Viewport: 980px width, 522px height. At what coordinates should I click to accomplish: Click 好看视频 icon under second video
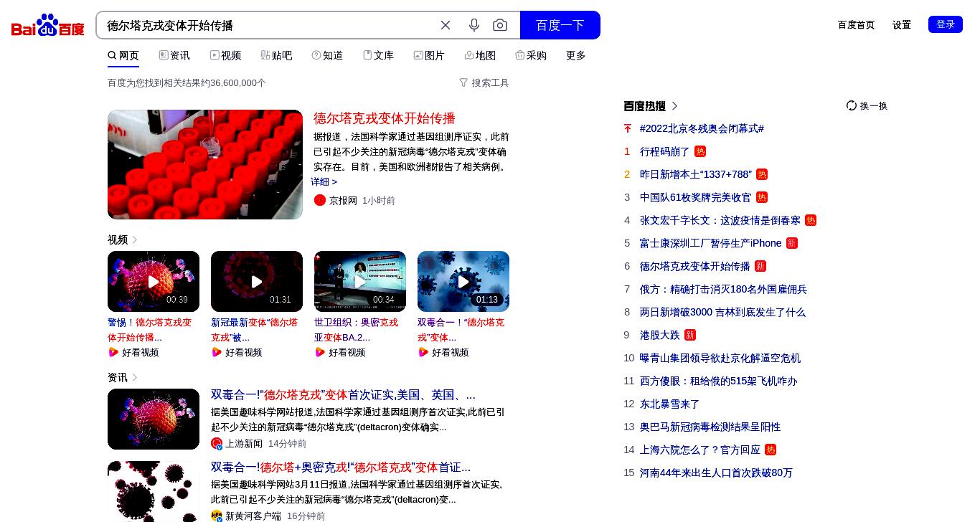pyautogui.click(x=217, y=352)
